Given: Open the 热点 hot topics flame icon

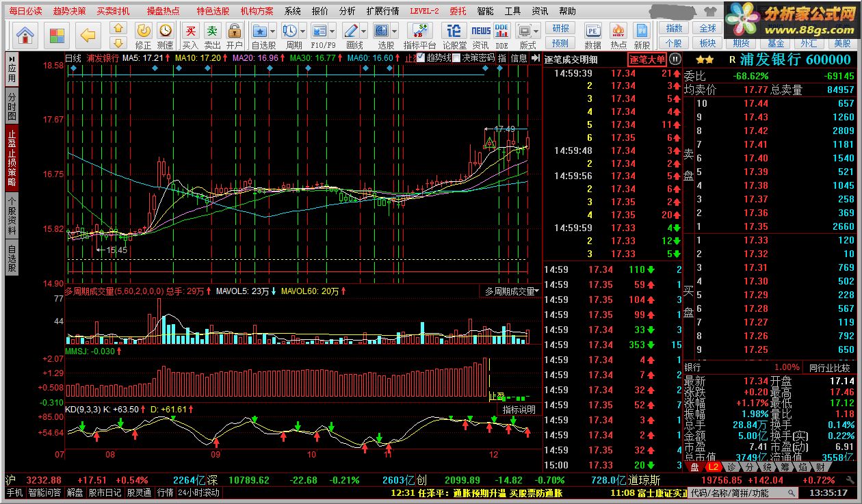Looking at the screenshot, I should pos(618,31).
